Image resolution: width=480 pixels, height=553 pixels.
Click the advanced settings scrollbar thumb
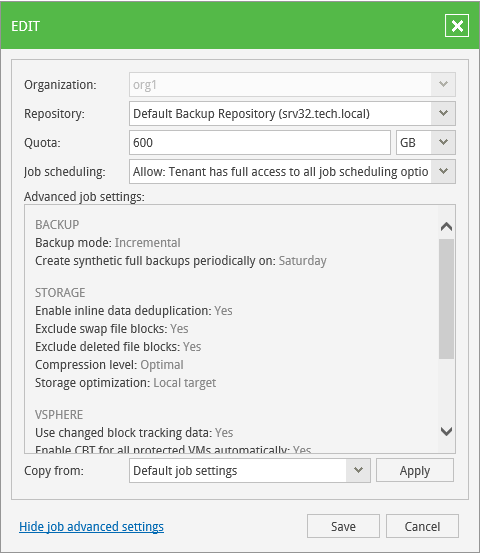click(446, 299)
